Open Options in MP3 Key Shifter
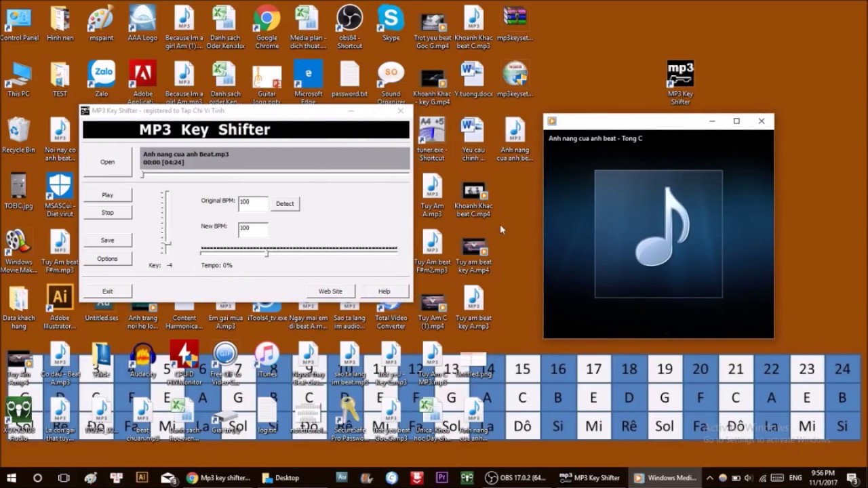868x488 pixels. pyautogui.click(x=107, y=258)
